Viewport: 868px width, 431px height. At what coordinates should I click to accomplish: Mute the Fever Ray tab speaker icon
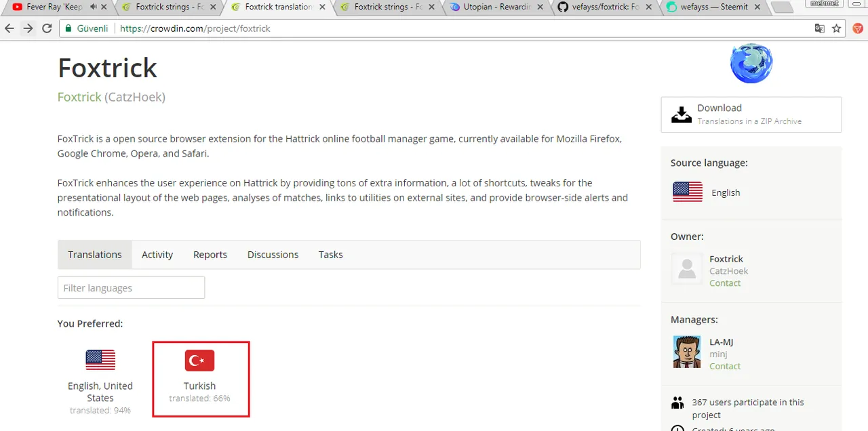click(92, 7)
